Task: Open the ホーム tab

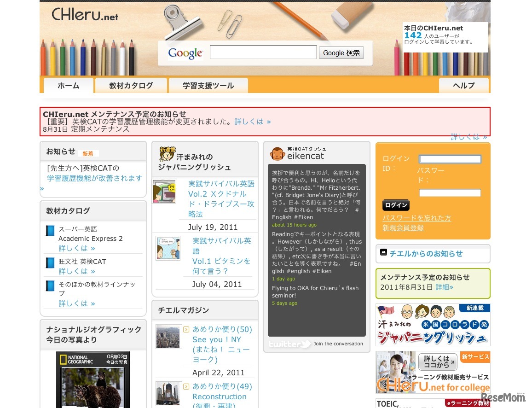Action: tap(69, 86)
